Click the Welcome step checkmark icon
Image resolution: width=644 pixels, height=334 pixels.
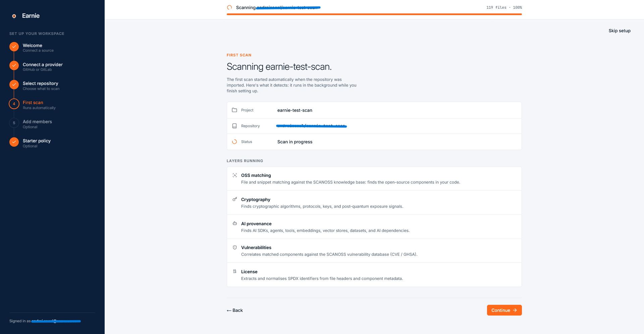[14, 47]
